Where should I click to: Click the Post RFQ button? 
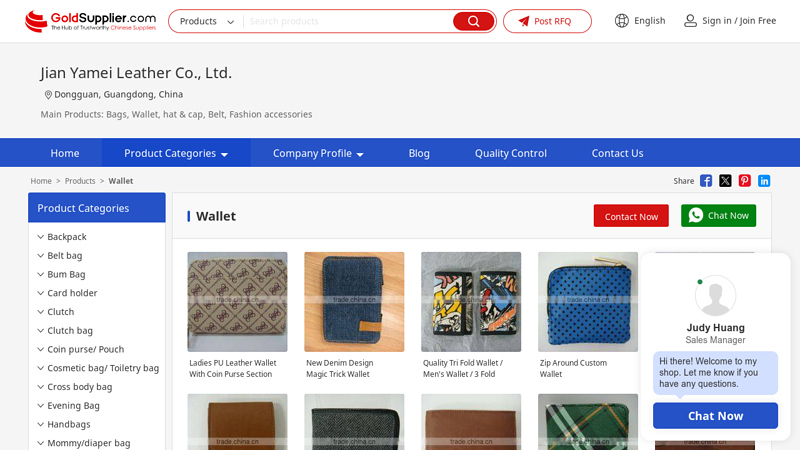547,21
